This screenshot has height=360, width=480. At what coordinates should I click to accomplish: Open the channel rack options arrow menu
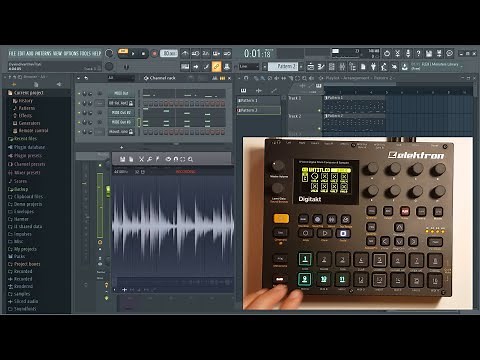[78, 78]
